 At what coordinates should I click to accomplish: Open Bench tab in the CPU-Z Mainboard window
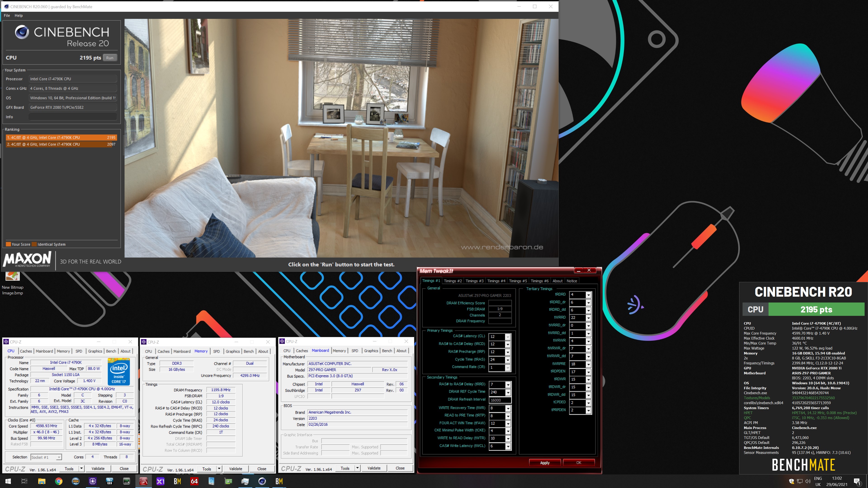click(x=387, y=351)
